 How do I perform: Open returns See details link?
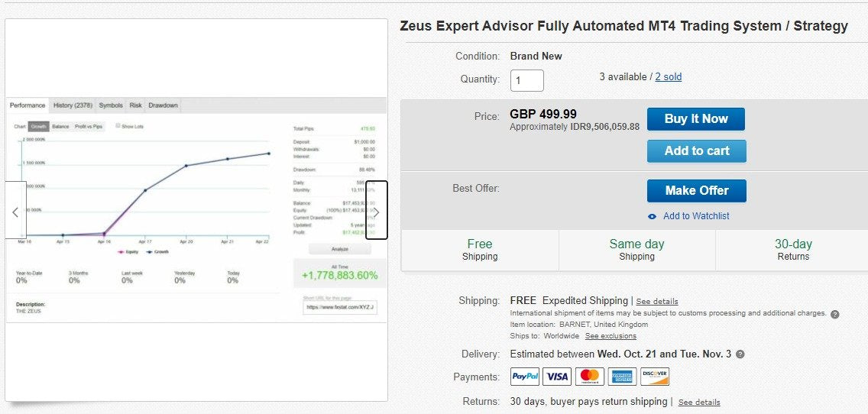pyautogui.click(x=699, y=402)
